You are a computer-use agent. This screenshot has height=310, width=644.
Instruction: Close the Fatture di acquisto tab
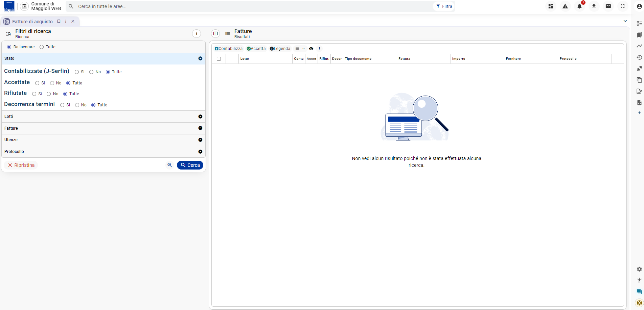(73, 21)
